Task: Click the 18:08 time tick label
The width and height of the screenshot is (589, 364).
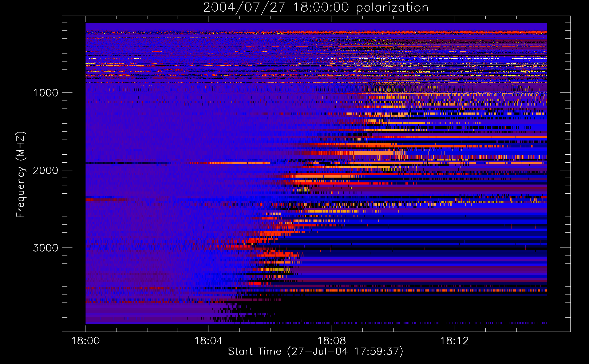Action: coord(332,341)
